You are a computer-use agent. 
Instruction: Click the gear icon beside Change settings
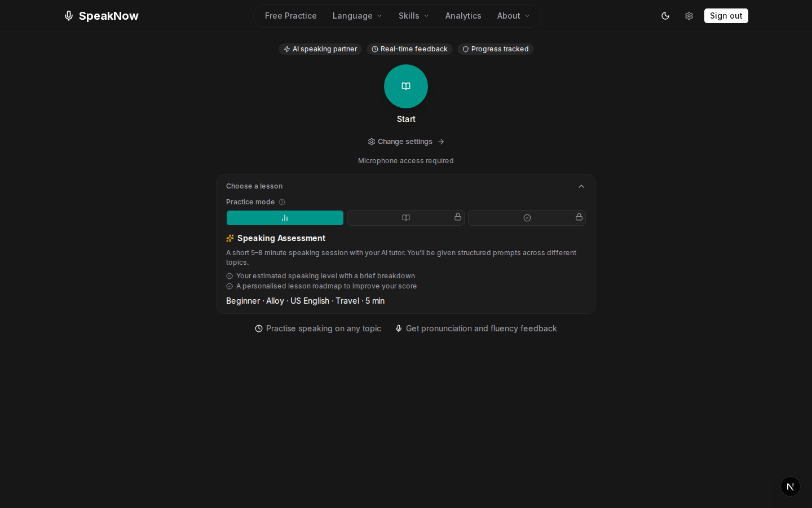click(371, 142)
